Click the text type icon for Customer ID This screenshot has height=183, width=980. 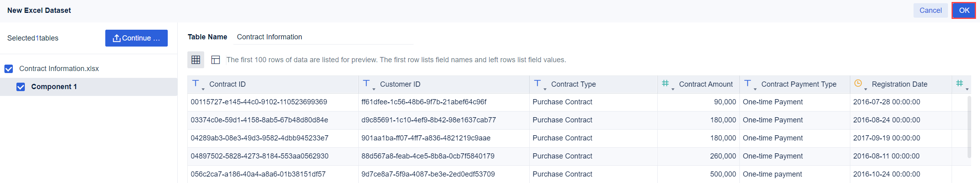click(x=366, y=83)
